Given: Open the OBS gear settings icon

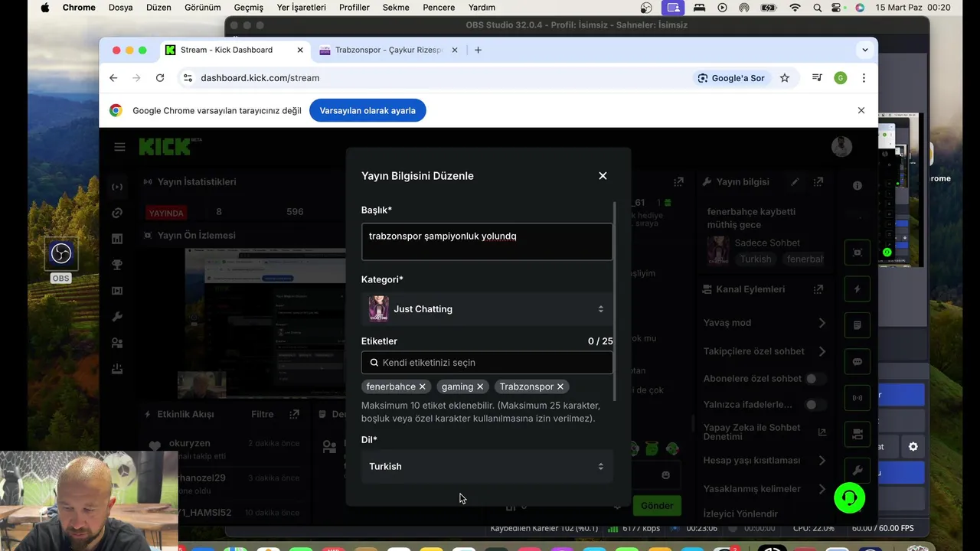Looking at the screenshot, I should point(913,447).
